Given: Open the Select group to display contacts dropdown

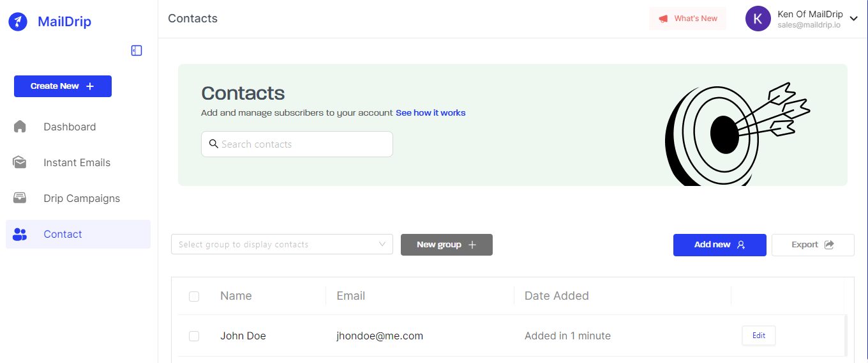Looking at the screenshot, I should pyautogui.click(x=282, y=244).
